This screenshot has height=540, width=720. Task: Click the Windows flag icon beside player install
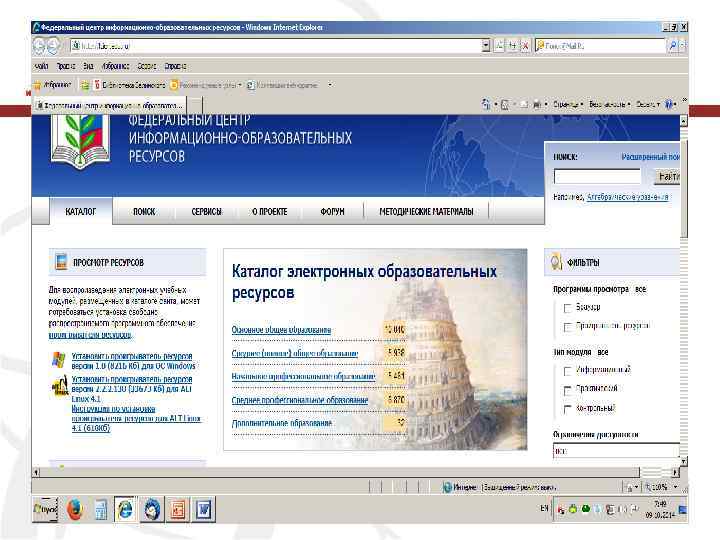[x=59, y=360]
